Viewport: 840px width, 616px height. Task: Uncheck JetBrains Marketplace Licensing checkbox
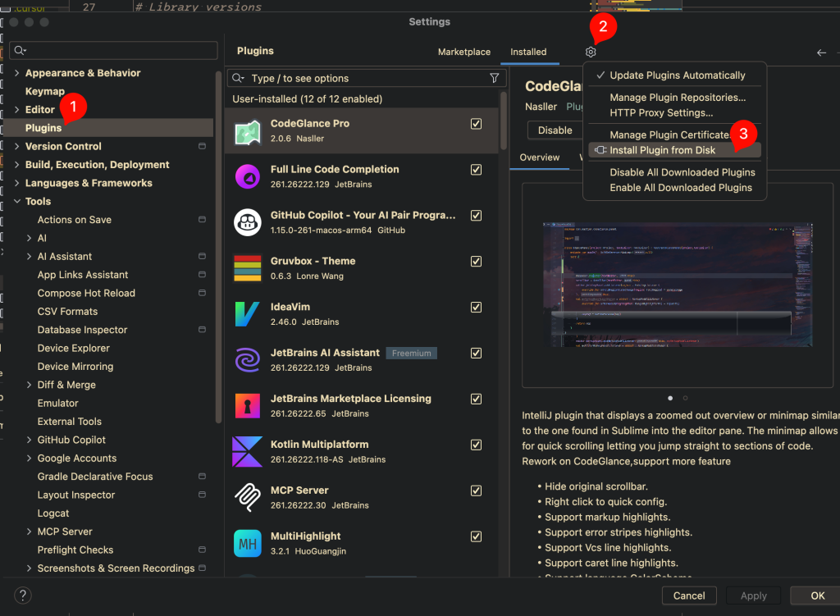(476, 399)
